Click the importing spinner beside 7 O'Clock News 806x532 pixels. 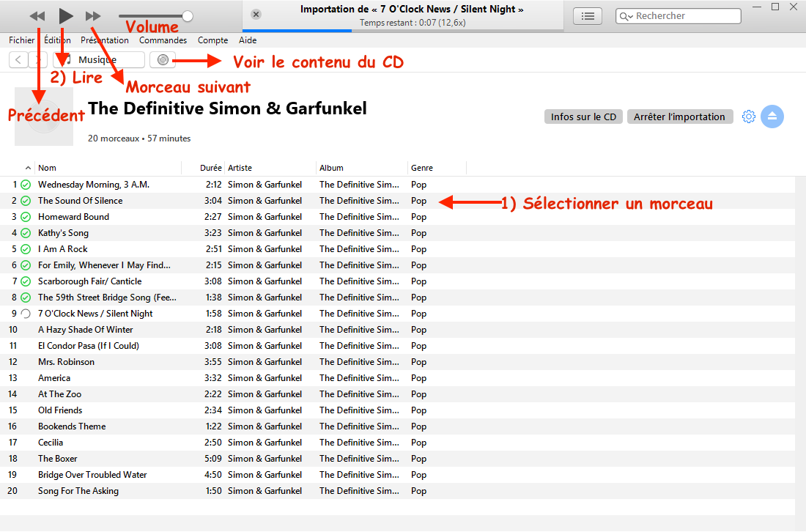[x=26, y=314]
